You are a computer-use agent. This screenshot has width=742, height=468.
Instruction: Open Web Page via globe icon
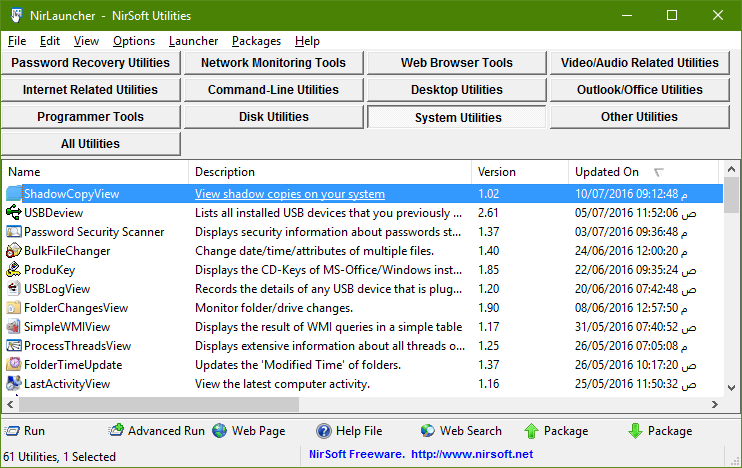[x=220, y=431]
